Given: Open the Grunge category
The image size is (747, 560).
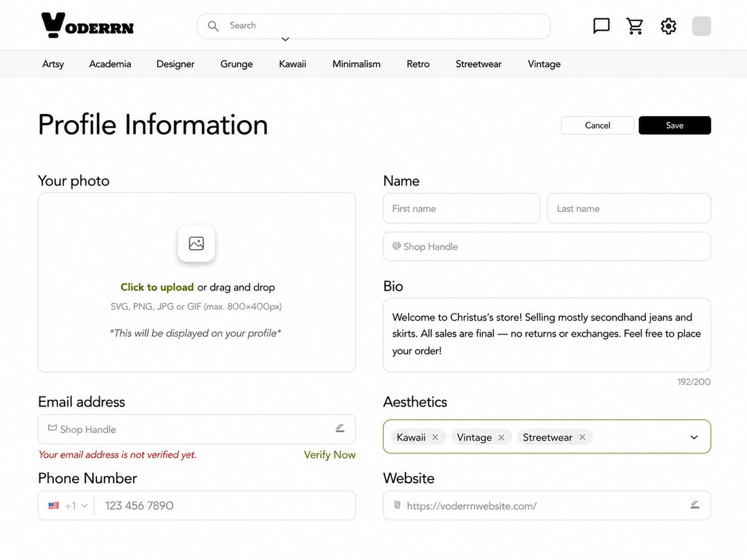Looking at the screenshot, I should (x=236, y=64).
